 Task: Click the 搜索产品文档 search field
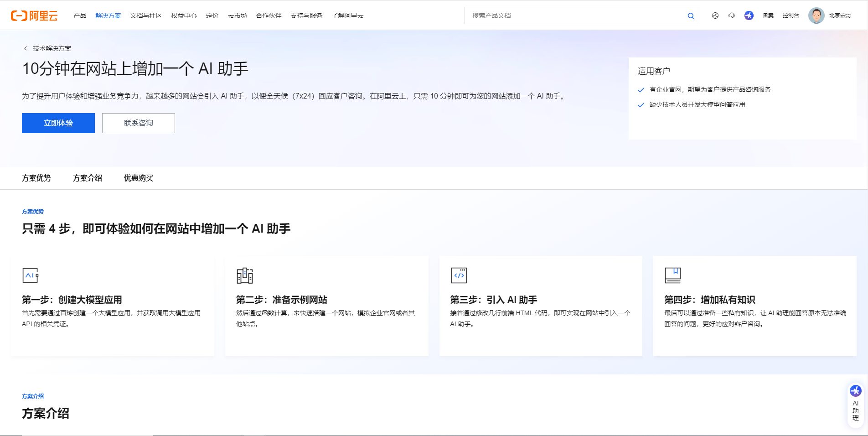point(575,16)
